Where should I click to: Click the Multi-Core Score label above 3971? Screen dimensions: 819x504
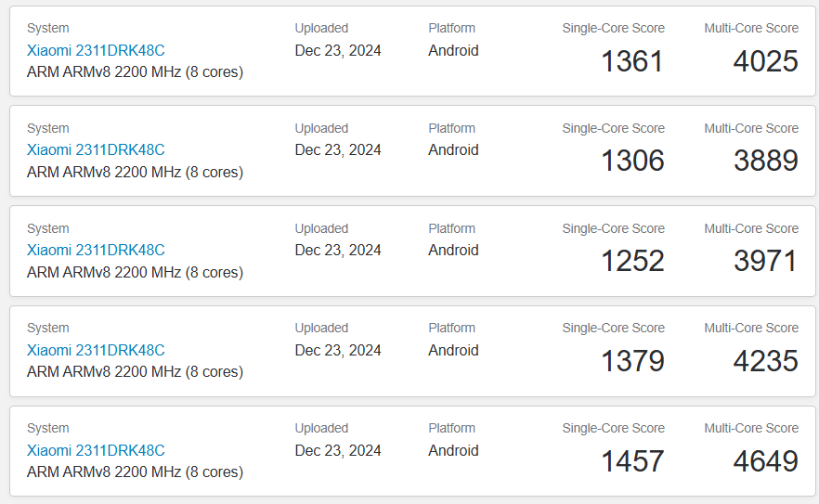click(751, 228)
